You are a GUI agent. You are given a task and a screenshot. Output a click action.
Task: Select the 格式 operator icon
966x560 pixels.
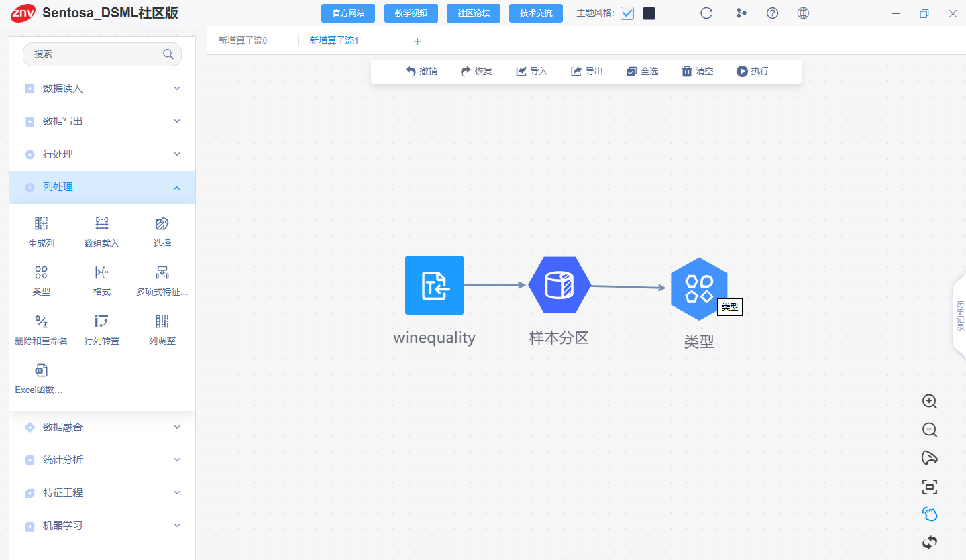coord(102,272)
